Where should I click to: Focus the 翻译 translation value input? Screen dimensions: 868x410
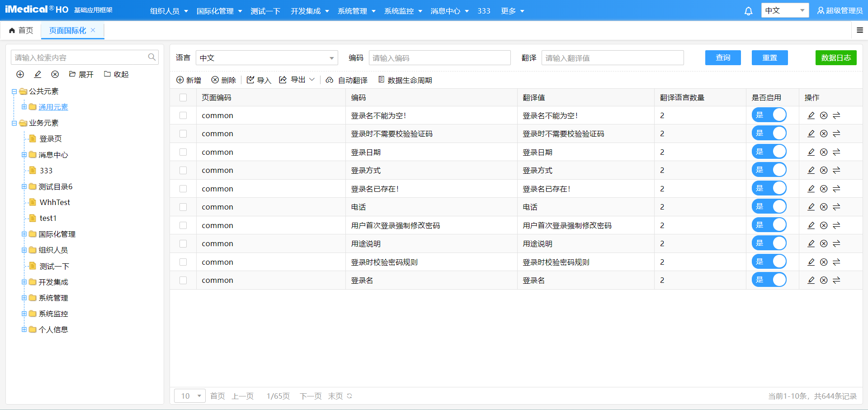pyautogui.click(x=613, y=58)
